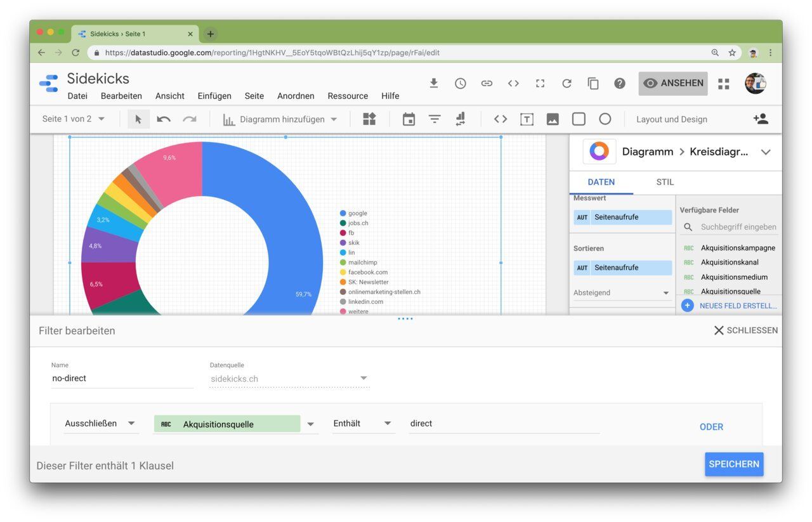
Task: Click SPEICHERN to save filter
Action: [x=734, y=464]
